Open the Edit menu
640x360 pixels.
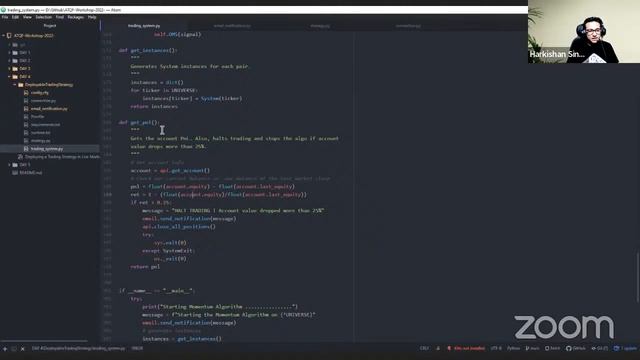tap(15, 17)
